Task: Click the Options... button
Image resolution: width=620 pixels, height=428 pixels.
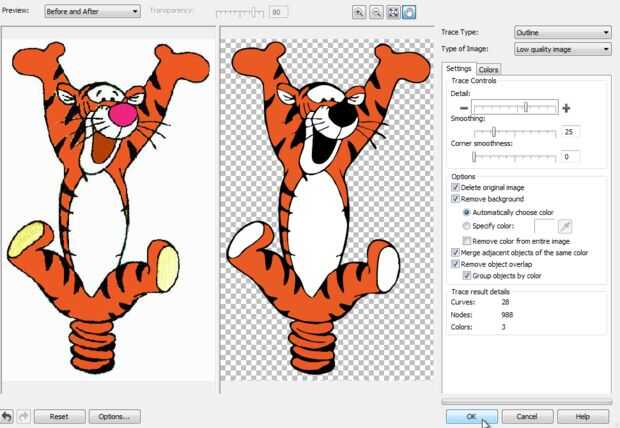Action: (114, 417)
